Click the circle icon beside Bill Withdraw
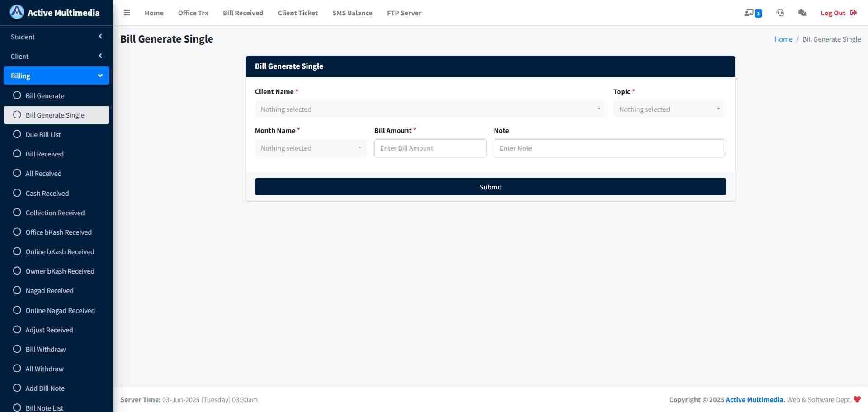 click(17, 349)
